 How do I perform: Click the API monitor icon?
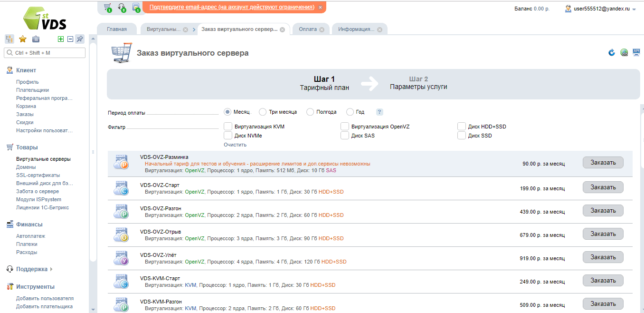[x=636, y=53]
